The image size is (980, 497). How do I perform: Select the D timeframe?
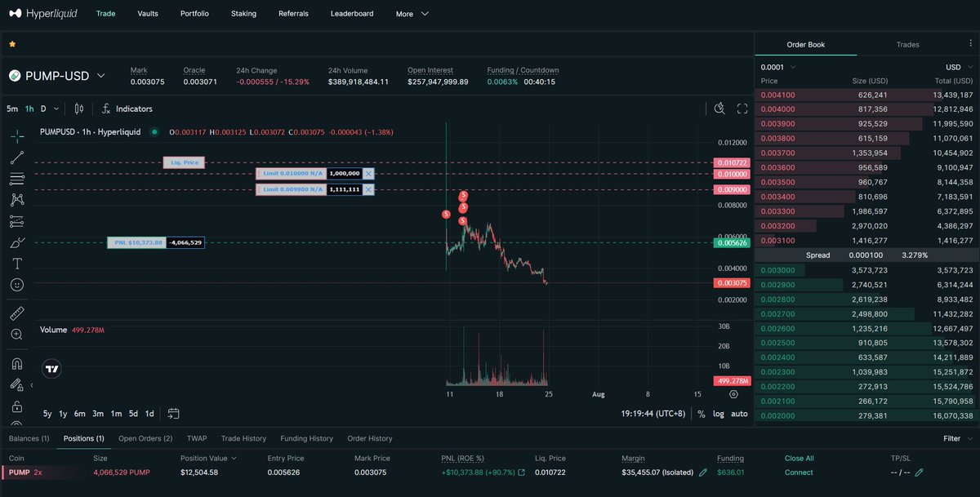pos(43,109)
